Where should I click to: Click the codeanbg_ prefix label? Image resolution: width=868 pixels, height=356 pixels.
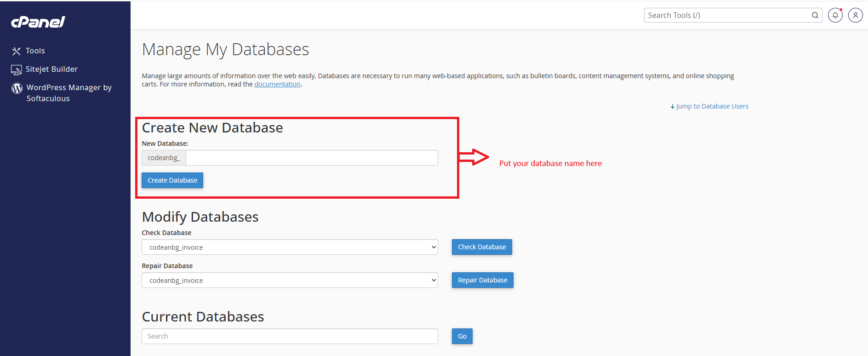coord(164,158)
